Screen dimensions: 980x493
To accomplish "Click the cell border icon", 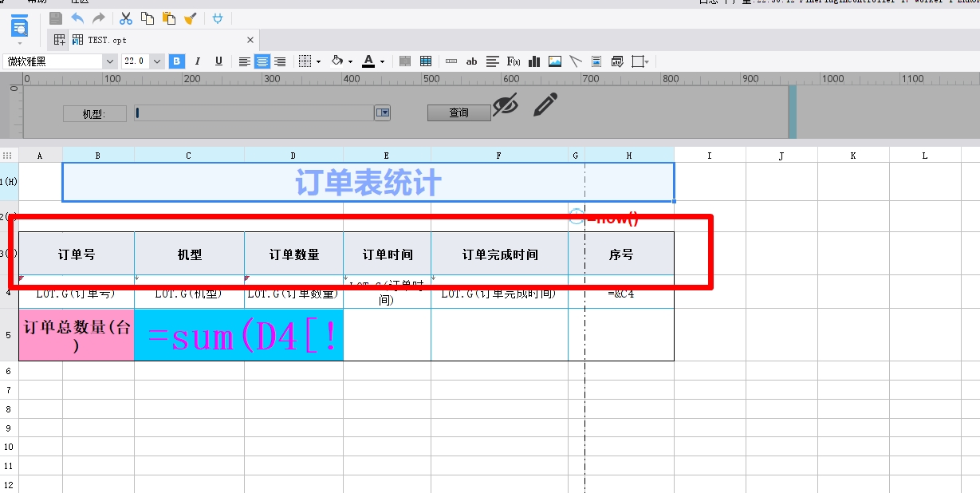I will coord(305,61).
